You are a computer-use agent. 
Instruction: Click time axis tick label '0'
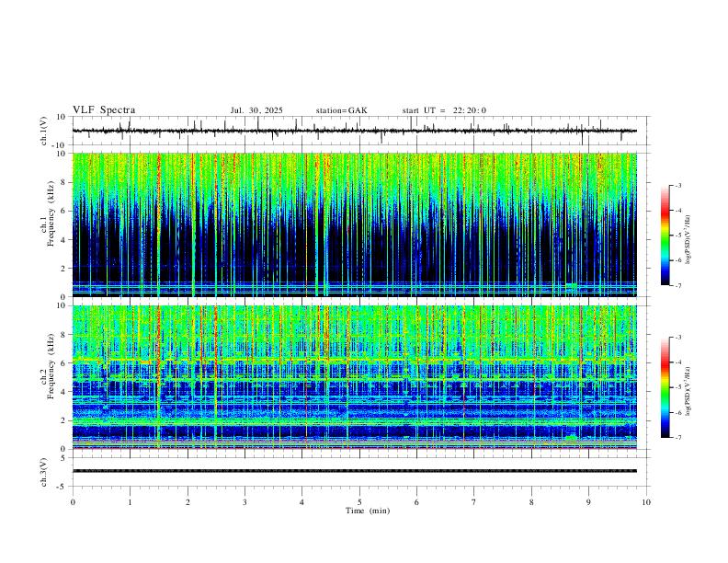click(73, 502)
